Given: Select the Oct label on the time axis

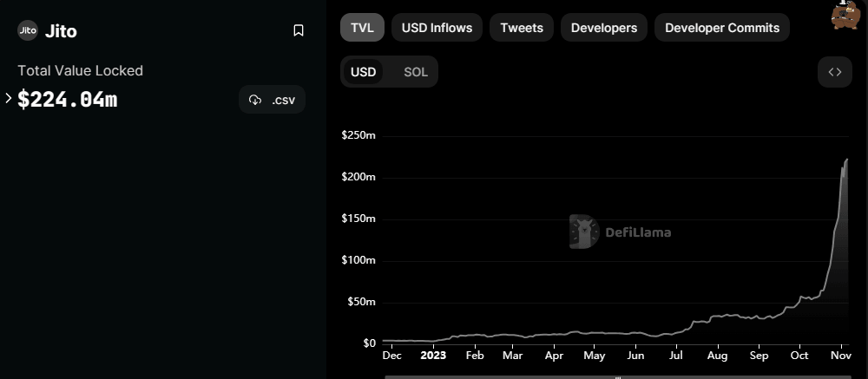Looking at the screenshot, I should pyautogui.click(x=799, y=356).
